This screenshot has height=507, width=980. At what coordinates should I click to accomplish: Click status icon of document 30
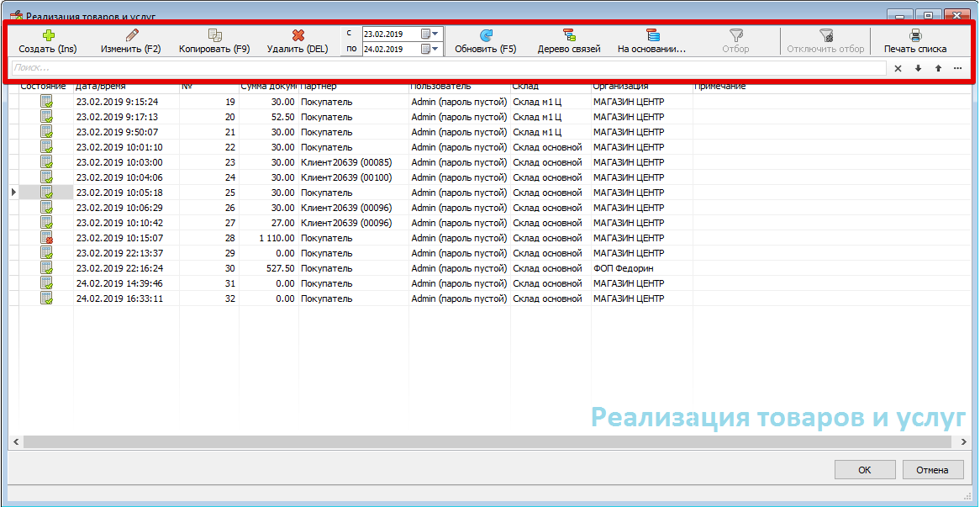point(46,268)
